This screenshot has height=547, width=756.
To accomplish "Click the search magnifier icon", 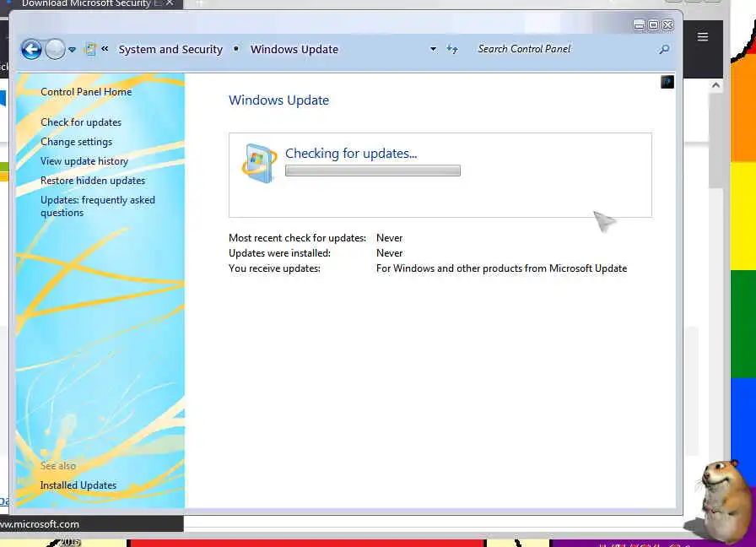I will pos(664,49).
